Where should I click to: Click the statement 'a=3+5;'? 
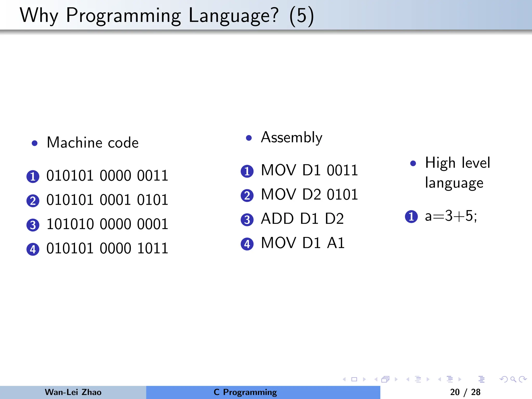[x=451, y=216]
